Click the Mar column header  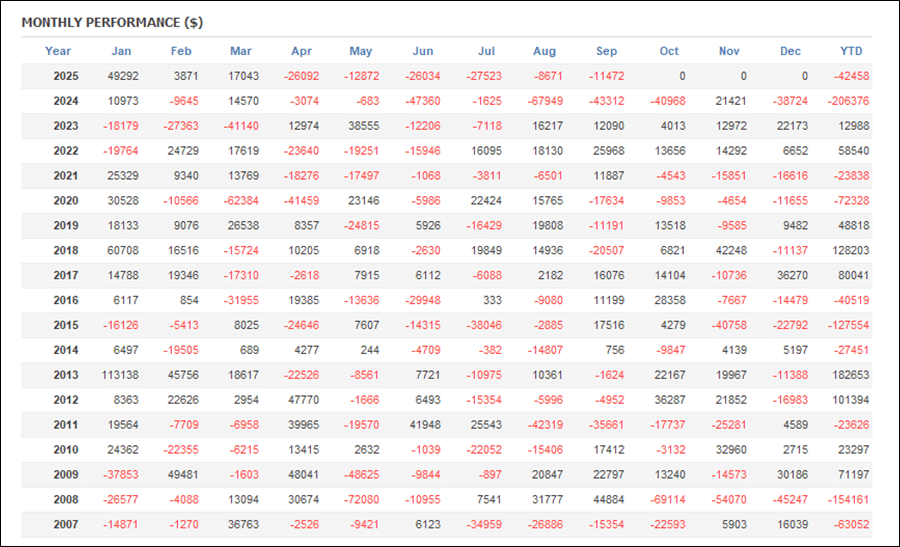[241, 51]
